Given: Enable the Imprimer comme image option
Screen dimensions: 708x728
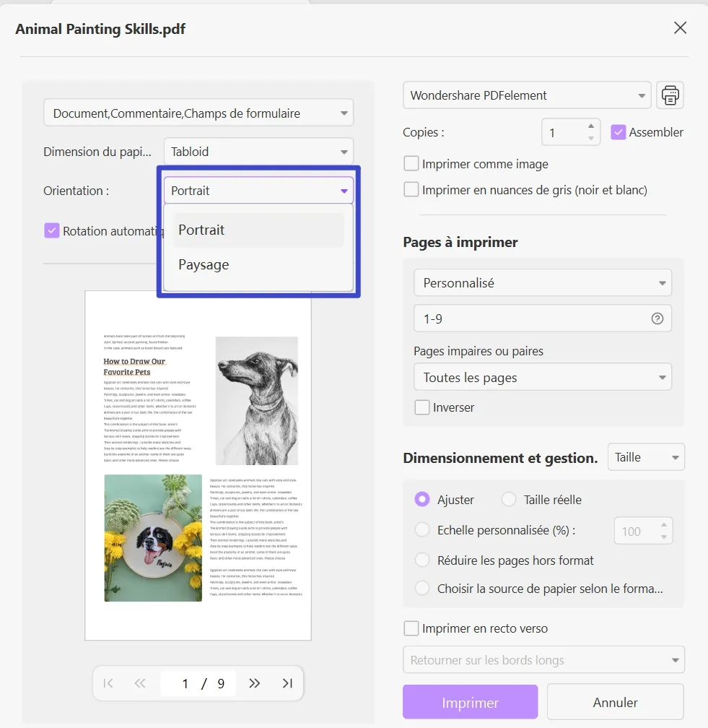Looking at the screenshot, I should click(411, 163).
